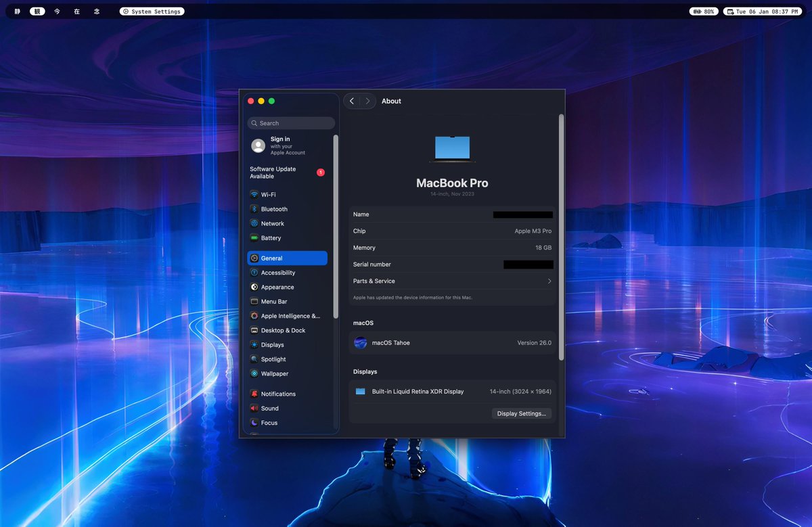Screen dimensions: 812x527
Task: Click 'Built-in Liquid Retina XDR Display' text
Action: click(x=418, y=392)
